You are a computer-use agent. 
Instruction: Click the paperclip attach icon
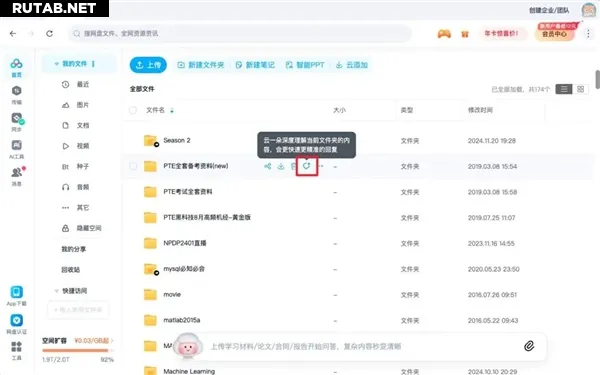[x=529, y=346]
